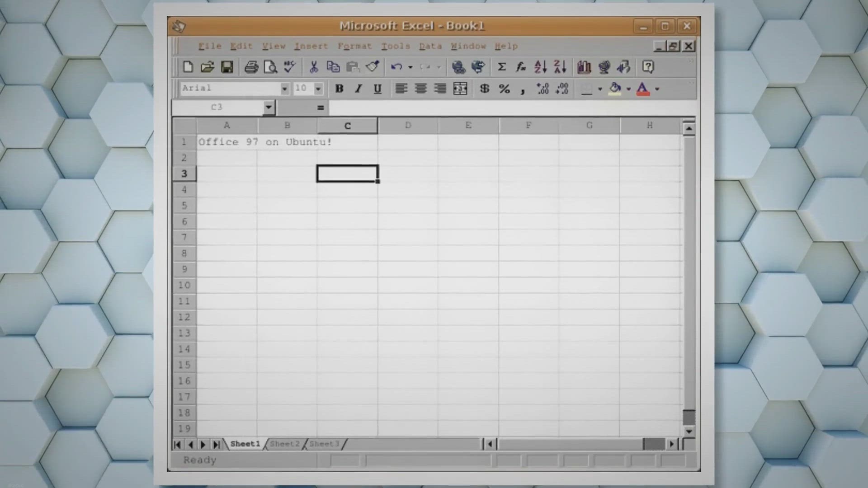Open the Borders dropdown arrow
Screen dimensions: 868x488
tap(600, 89)
